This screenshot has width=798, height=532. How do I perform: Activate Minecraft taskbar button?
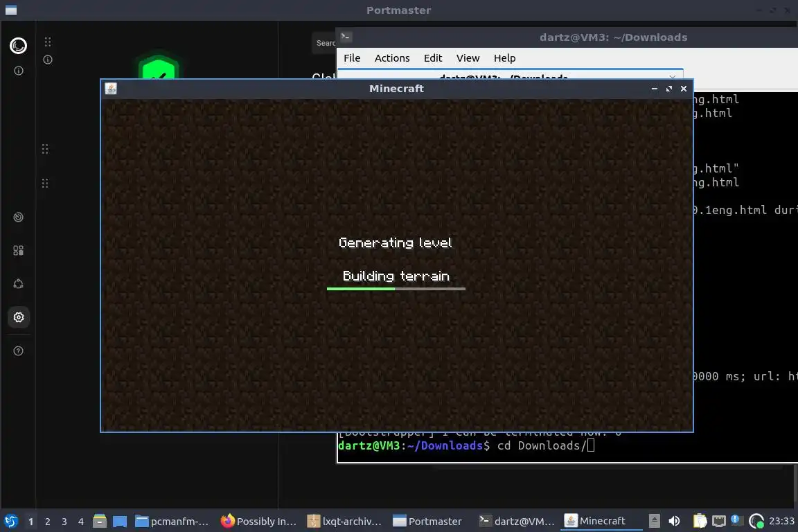point(601,521)
